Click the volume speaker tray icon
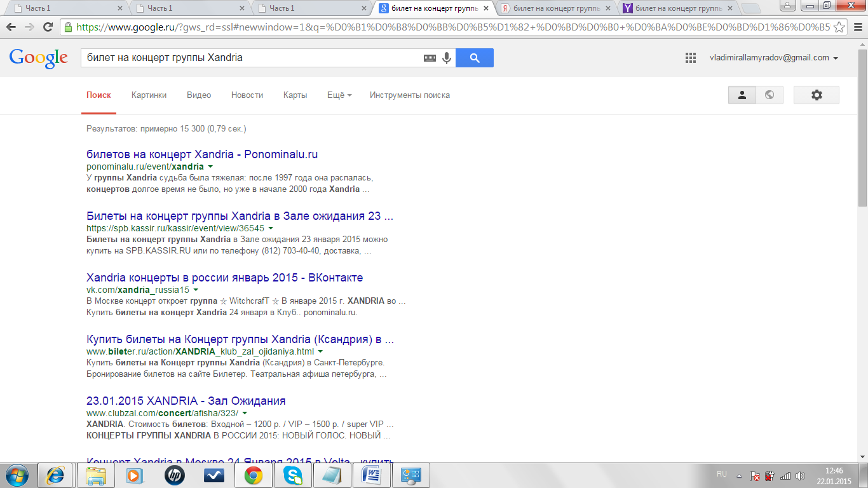Viewport: 868px width, 488px height. click(800, 475)
